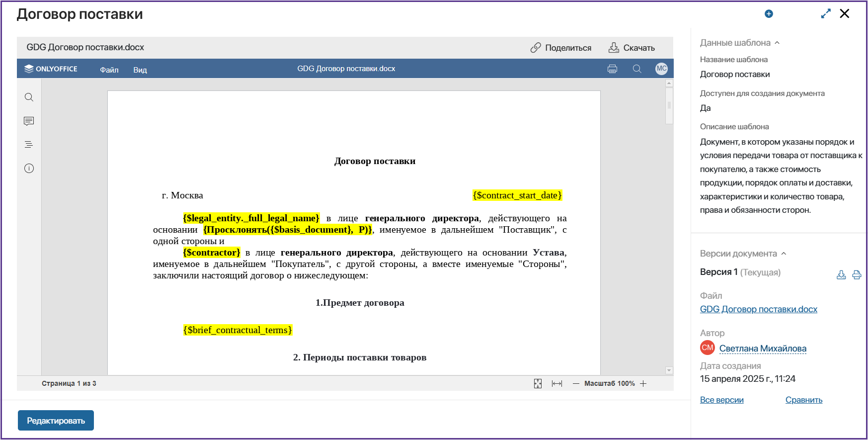868x440 pixels.
Task: Show document headings navigation panel
Action: (29, 145)
